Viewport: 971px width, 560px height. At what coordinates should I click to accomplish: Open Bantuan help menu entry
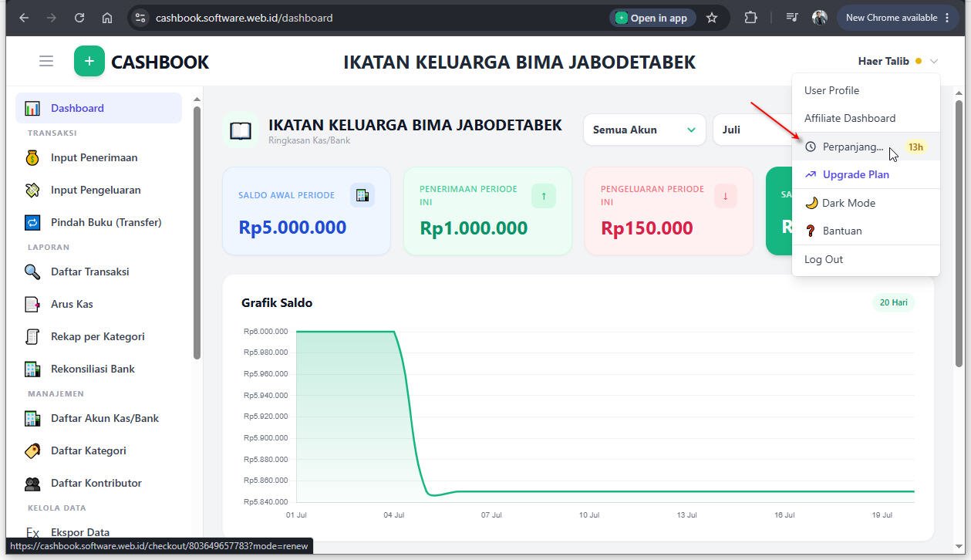866,231
